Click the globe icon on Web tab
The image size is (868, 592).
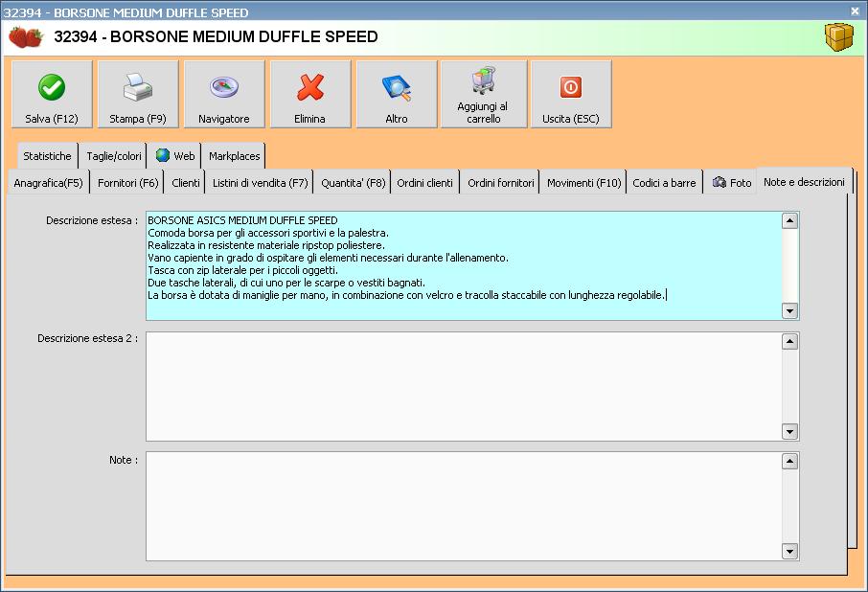point(162,155)
